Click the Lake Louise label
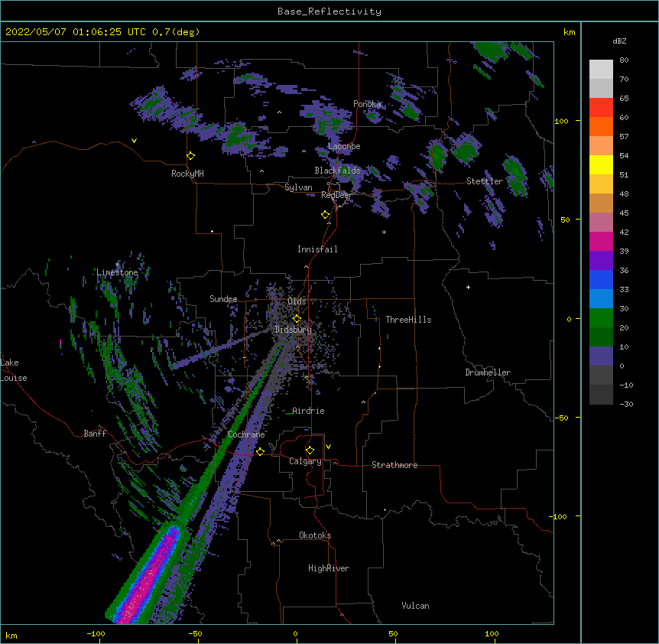 14,370
